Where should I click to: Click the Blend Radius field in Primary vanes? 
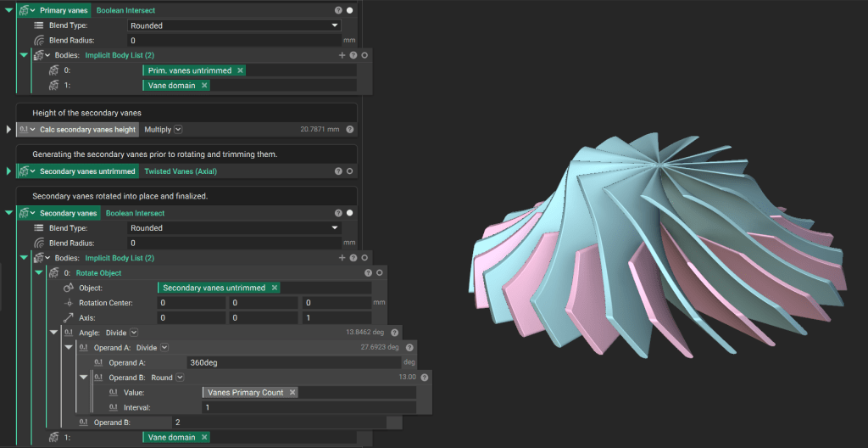[234, 41]
